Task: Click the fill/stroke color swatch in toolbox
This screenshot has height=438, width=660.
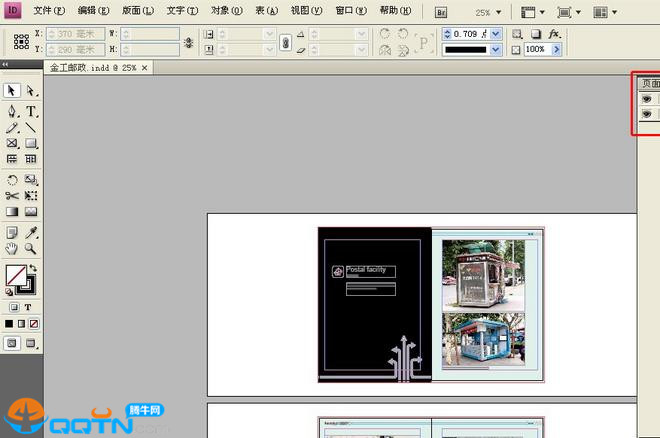Action: point(15,274)
